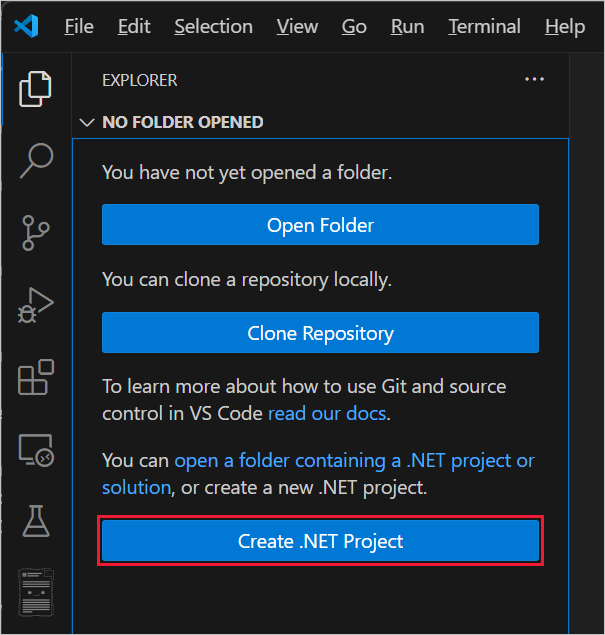Image resolution: width=605 pixels, height=635 pixels.
Task: Open the Terminal menu
Action: [484, 26]
